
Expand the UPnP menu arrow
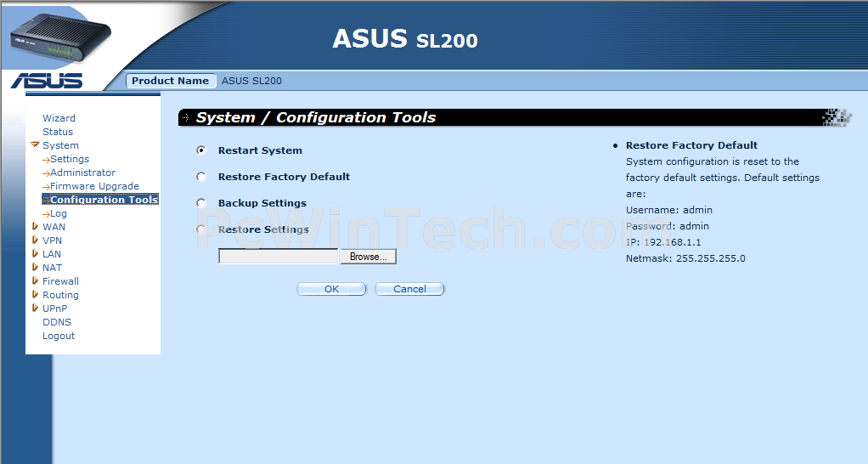click(x=35, y=308)
